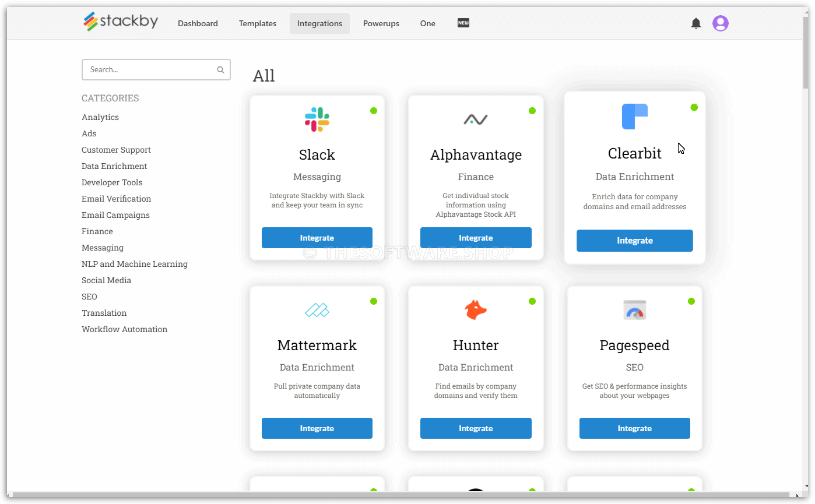The width and height of the screenshot is (815, 504).
Task: Click the Hunter card title
Action: (x=476, y=346)
